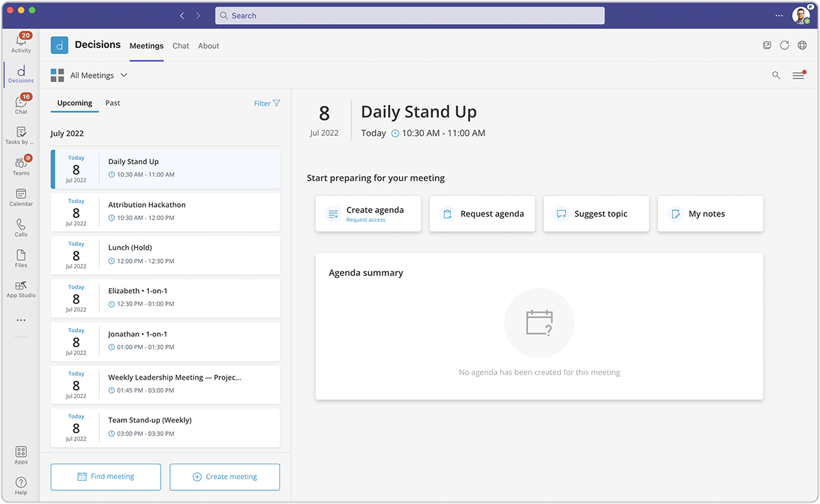Switch to the Chat tab of Decisions

180,46
